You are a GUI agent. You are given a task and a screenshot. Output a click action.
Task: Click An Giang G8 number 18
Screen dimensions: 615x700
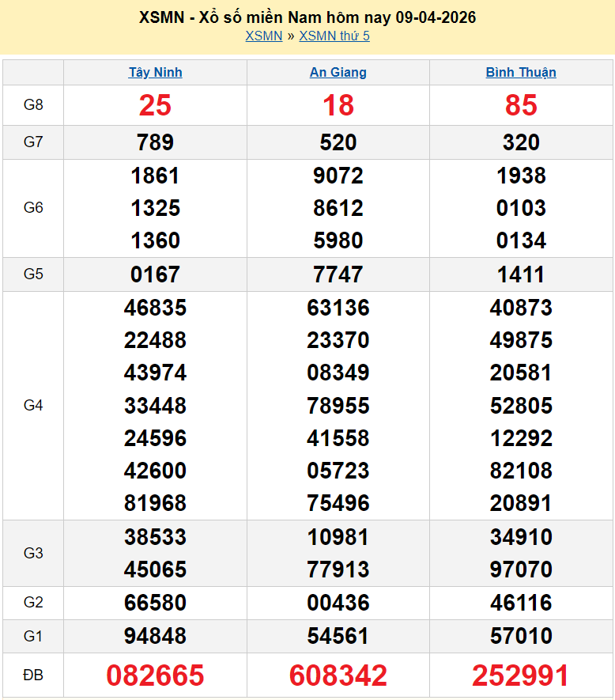(338, 105)
